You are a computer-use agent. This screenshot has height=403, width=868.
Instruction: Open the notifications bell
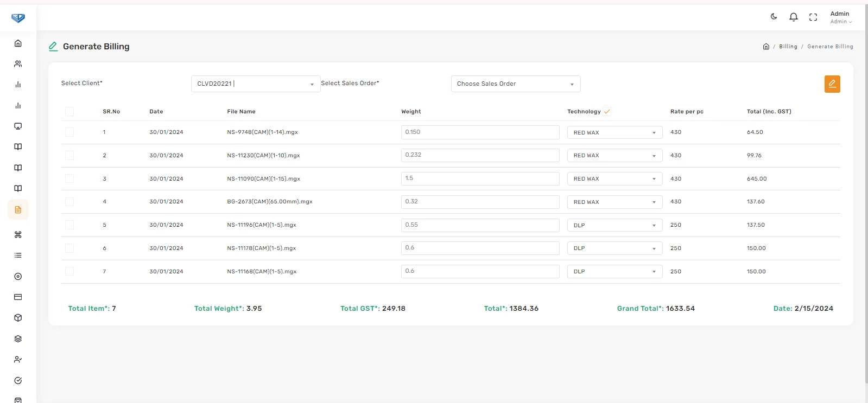(x=793, y=17)
